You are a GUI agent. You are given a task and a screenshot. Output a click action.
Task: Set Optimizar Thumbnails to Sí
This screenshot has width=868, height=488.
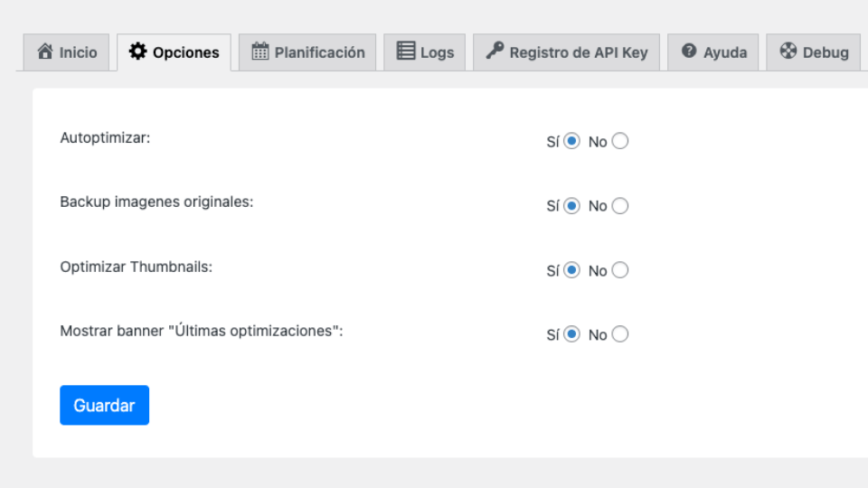[571, 270]
